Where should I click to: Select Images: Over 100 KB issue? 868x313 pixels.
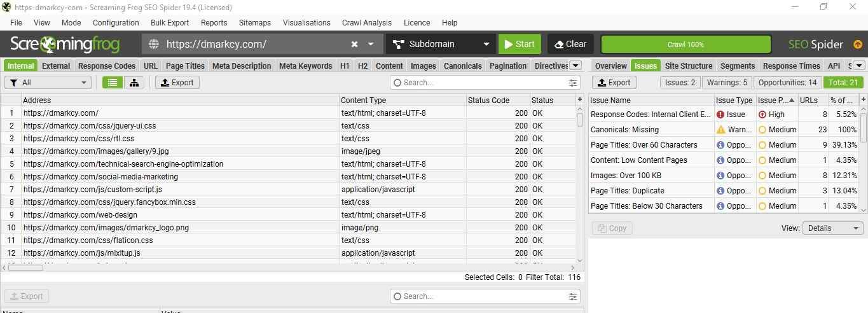tap(724, 176)
